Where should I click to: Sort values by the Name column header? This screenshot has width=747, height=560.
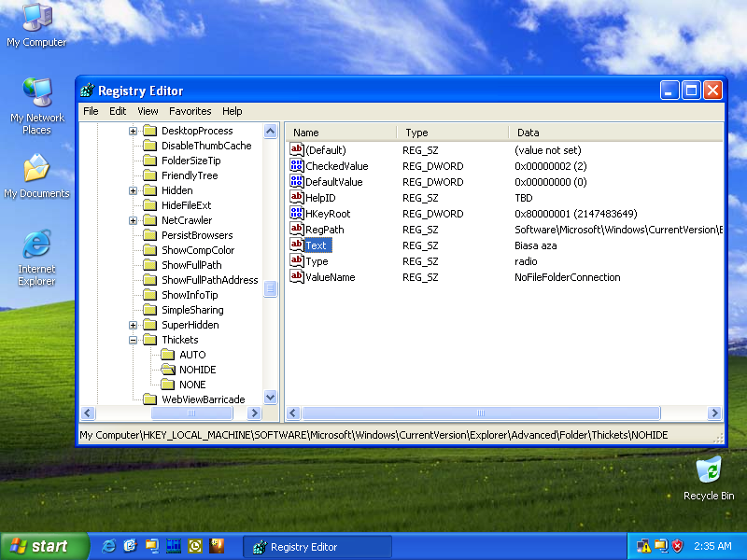[x=341, y=133]
